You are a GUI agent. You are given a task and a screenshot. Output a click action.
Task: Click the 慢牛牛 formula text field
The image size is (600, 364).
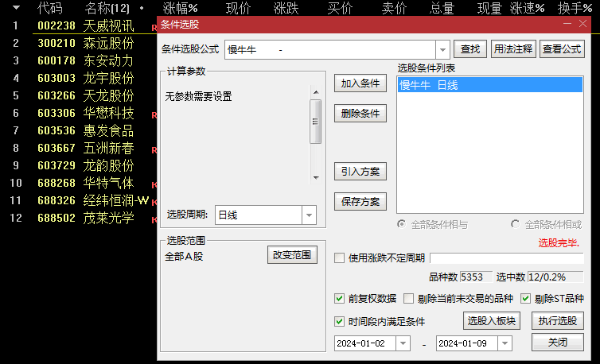click(330, 50)
